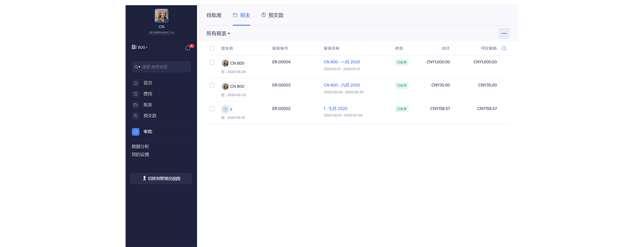The height and width of the screenshot is (247, 644).
Task: Expand the 800 organization switcher
Action: click(140, 47)
